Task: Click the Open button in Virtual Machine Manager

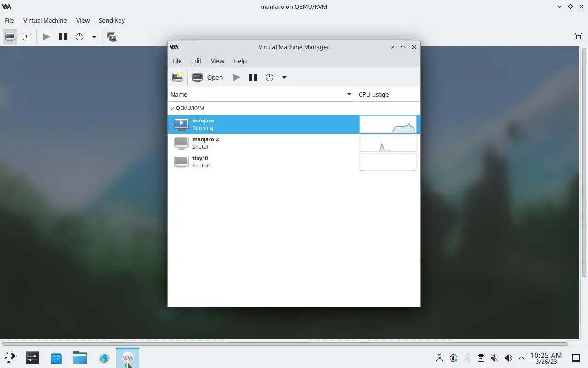Action: point(208,77)
